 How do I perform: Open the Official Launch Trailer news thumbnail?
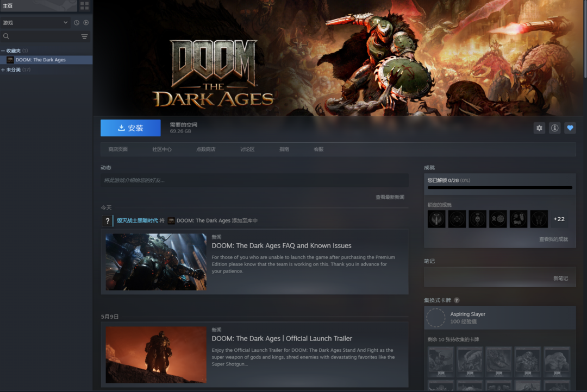[156, 355]
